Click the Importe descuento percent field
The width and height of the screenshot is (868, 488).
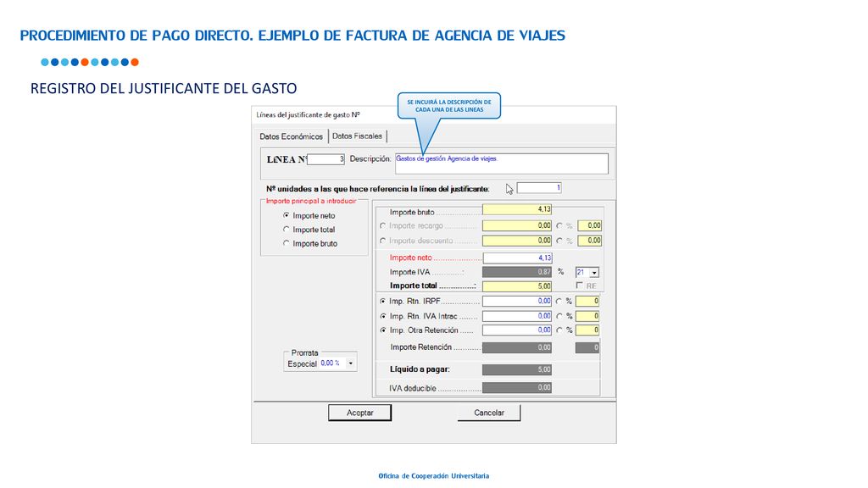point(590,241)
